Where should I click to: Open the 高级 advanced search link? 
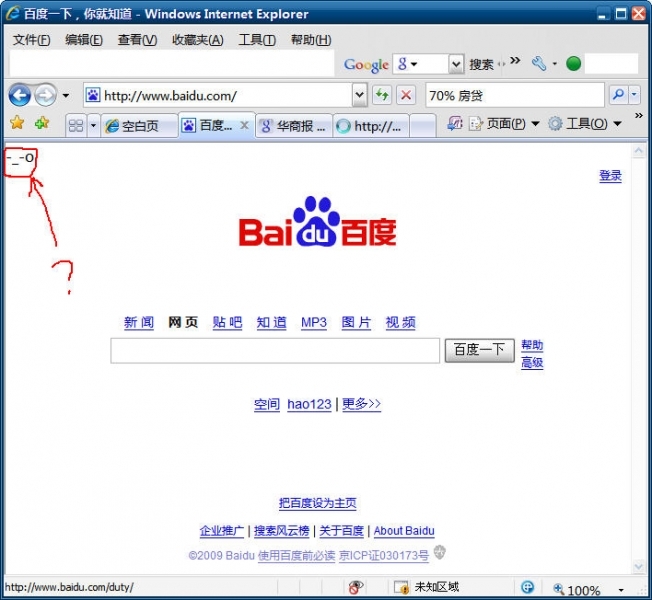(532, 363)
